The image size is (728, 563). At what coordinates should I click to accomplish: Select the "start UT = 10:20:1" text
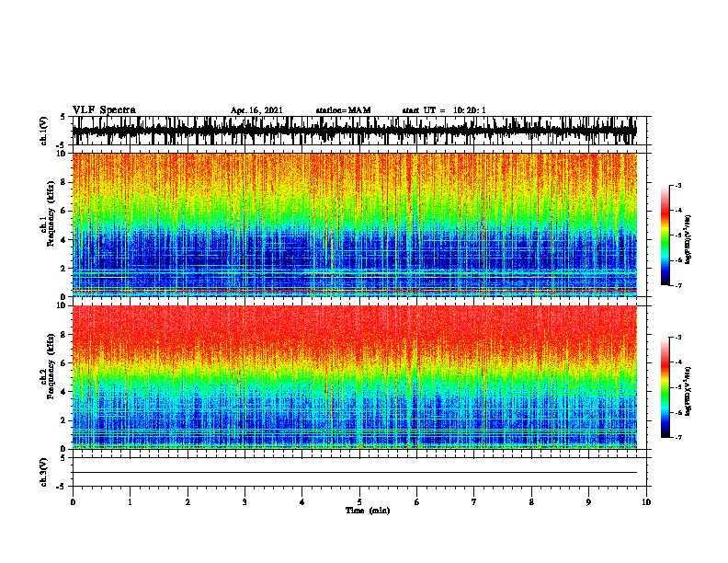tap(444, 110)
